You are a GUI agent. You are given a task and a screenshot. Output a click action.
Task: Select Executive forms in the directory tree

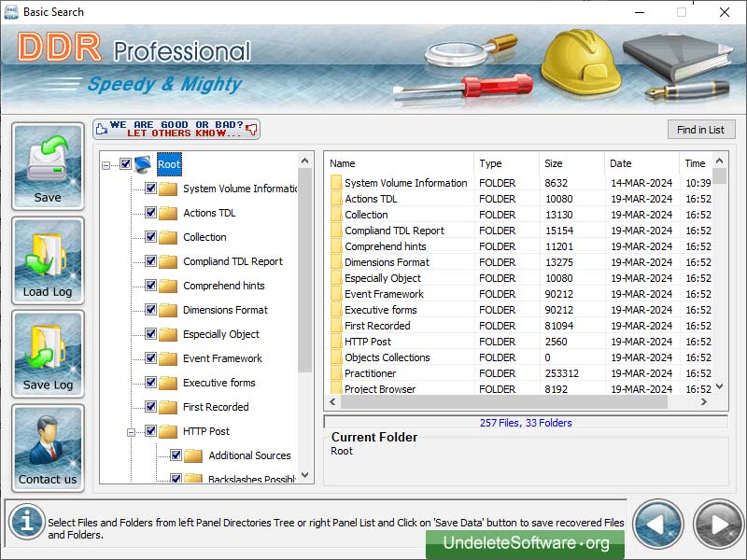tap(219, 383)
